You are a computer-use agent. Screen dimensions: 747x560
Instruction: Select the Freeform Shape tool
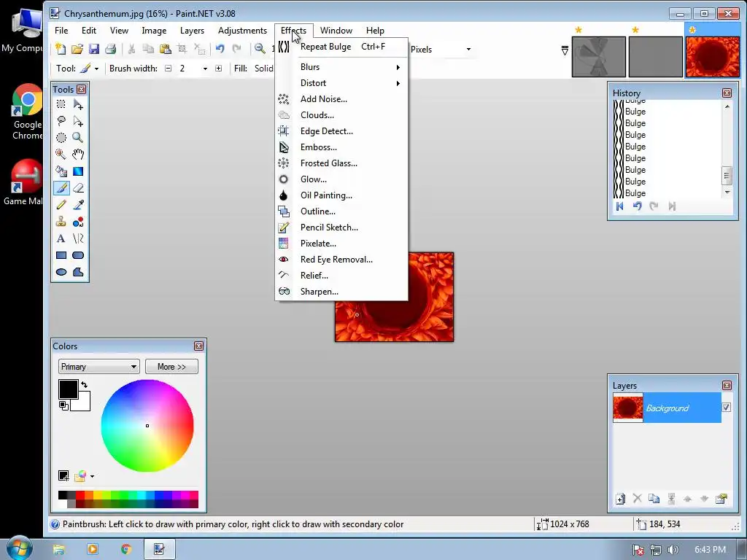point(78,272)
